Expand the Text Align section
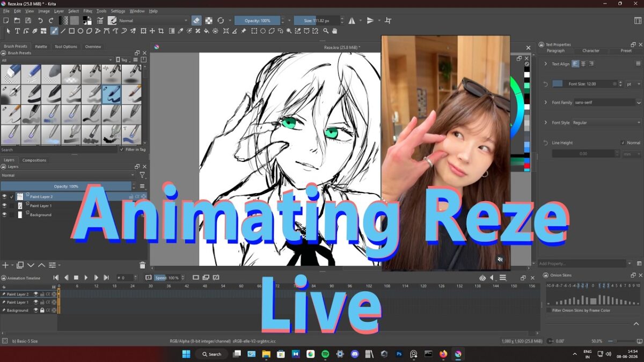The image size is (644, 362). pos(545,64)
